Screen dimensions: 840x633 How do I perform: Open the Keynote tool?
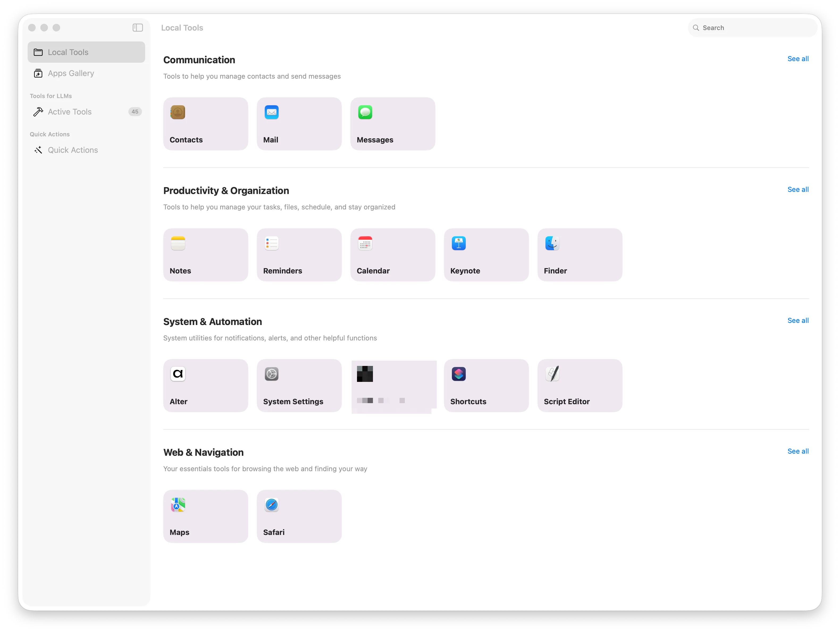click(x=486, y=254)
